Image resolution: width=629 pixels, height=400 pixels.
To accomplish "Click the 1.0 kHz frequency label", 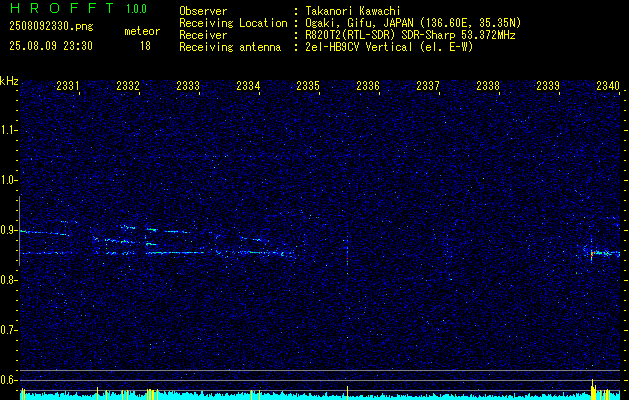I will [8, 180].
